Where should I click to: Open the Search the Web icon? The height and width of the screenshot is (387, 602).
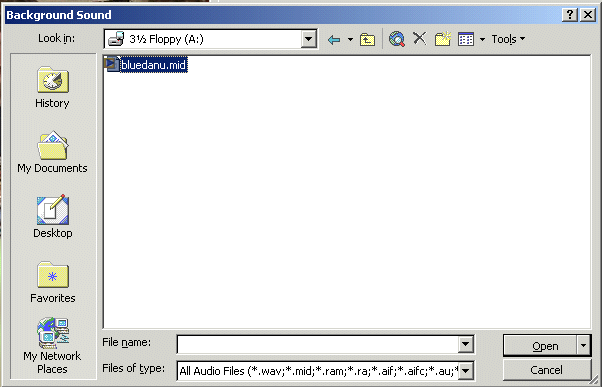coord(397,39)
